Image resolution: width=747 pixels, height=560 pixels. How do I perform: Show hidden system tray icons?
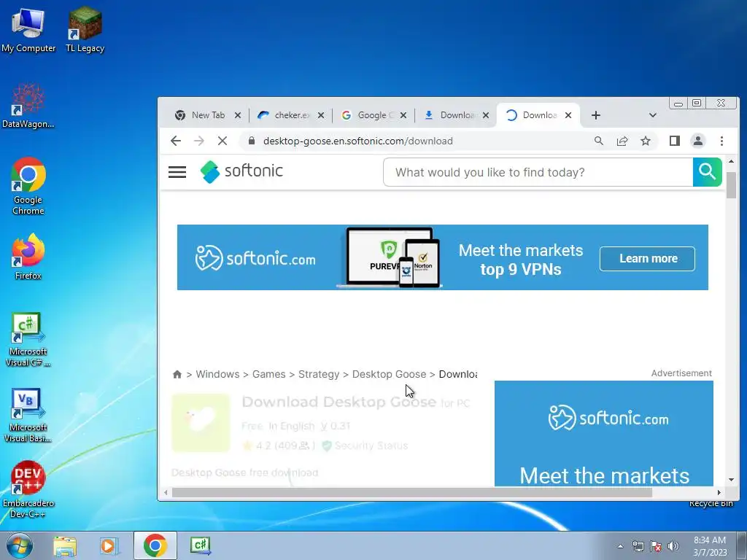coord(620,546)
